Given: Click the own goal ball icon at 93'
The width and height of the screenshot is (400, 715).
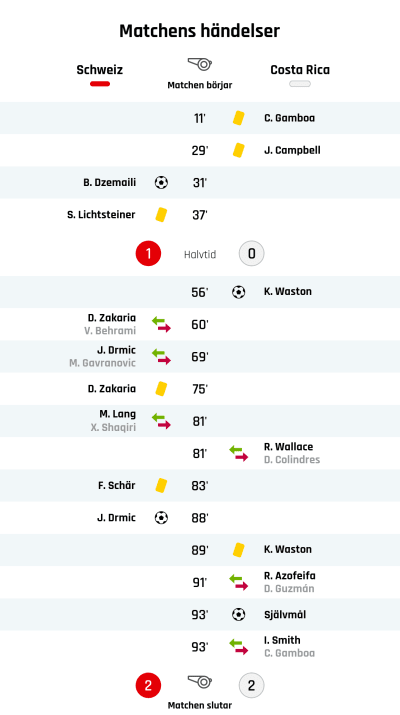Looking at the screenshot, I should coord(238,615).
